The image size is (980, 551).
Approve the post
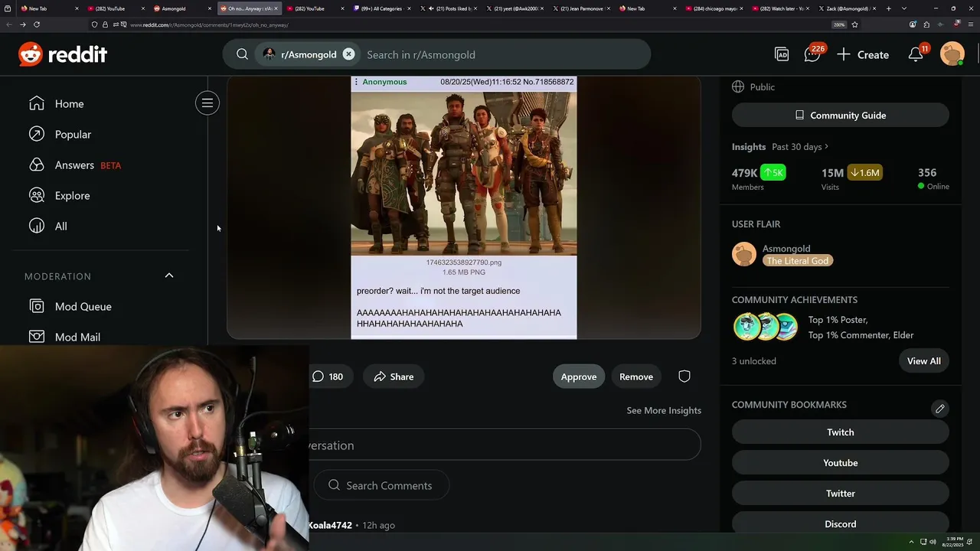coord(579,377)
